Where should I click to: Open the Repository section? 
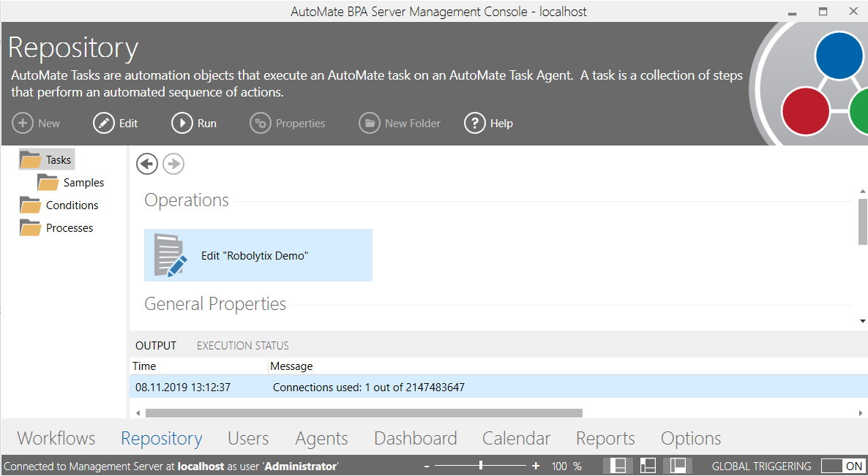tap(162, 439)
